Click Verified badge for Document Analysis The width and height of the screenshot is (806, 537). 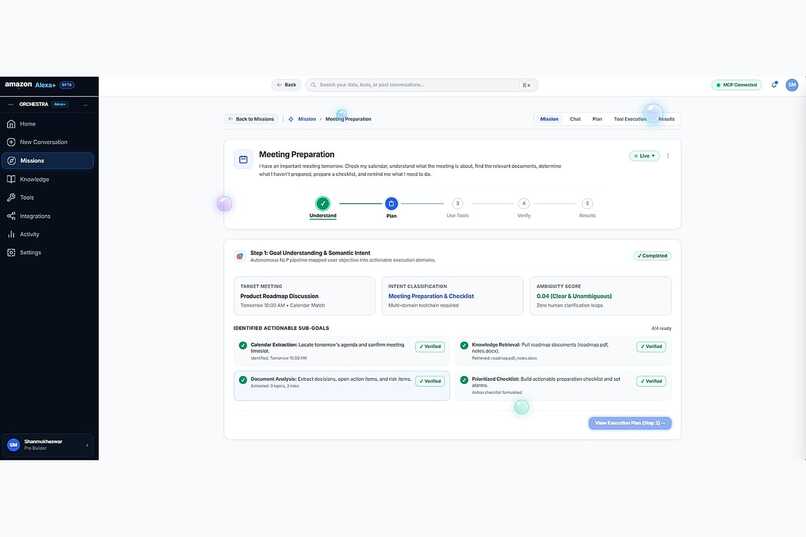[x=430, y=381]
